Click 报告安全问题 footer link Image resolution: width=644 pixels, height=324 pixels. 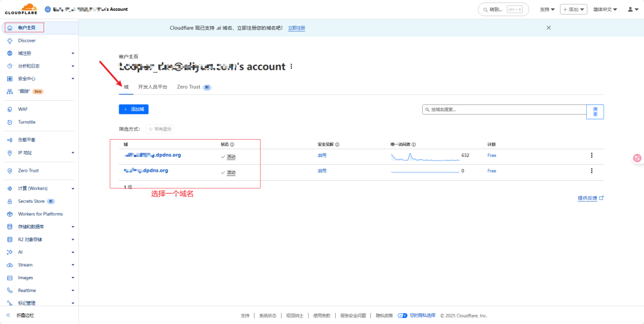click(353, 316)
